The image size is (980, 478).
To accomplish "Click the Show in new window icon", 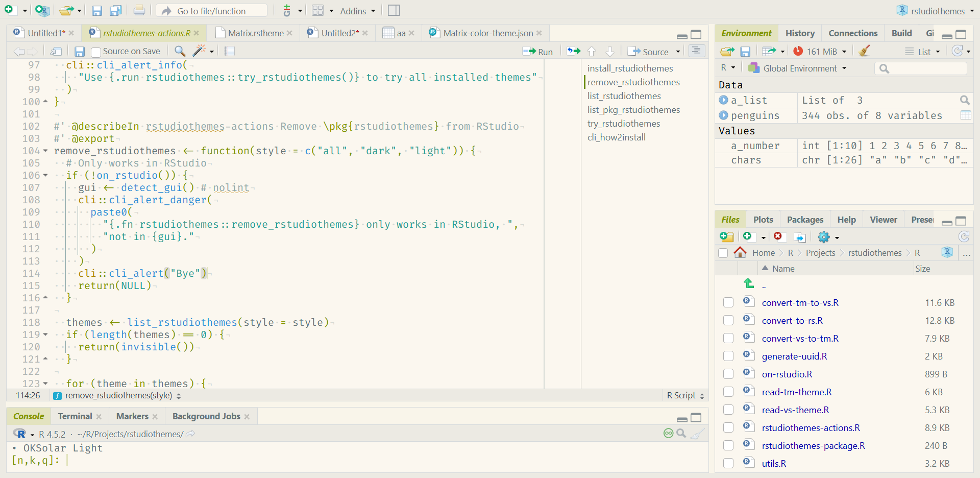I will point(56,51).
